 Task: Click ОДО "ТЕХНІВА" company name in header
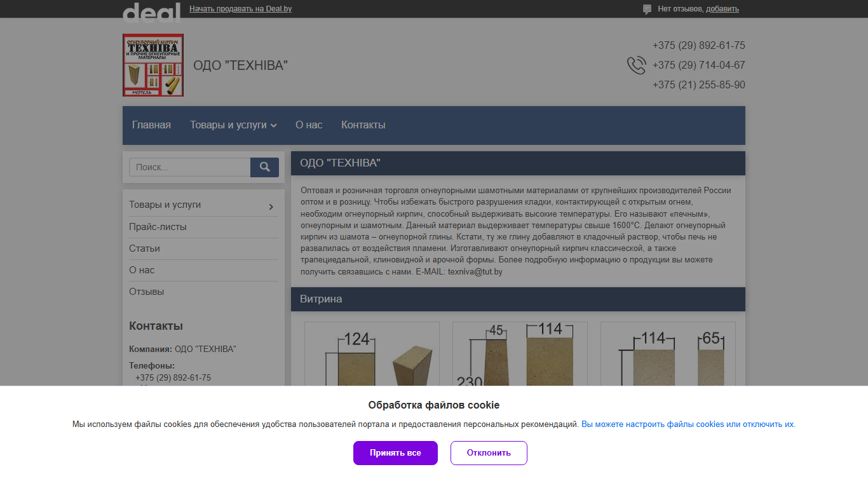click(x=240, y=65)
